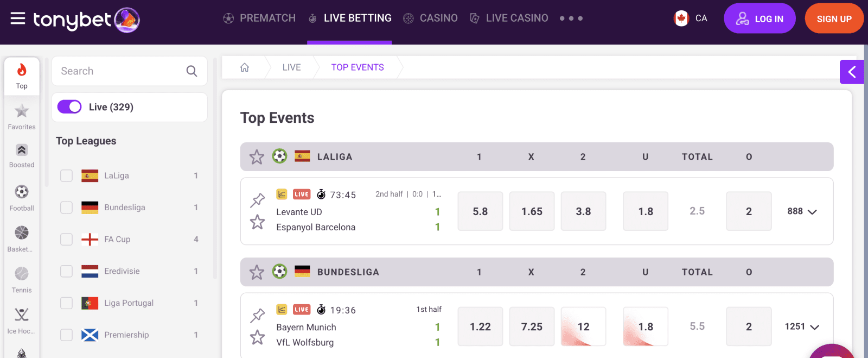Expand the 888 extra markets for Levante match
This screenshot has width=868, height=358.
click(x=802, y=211)
